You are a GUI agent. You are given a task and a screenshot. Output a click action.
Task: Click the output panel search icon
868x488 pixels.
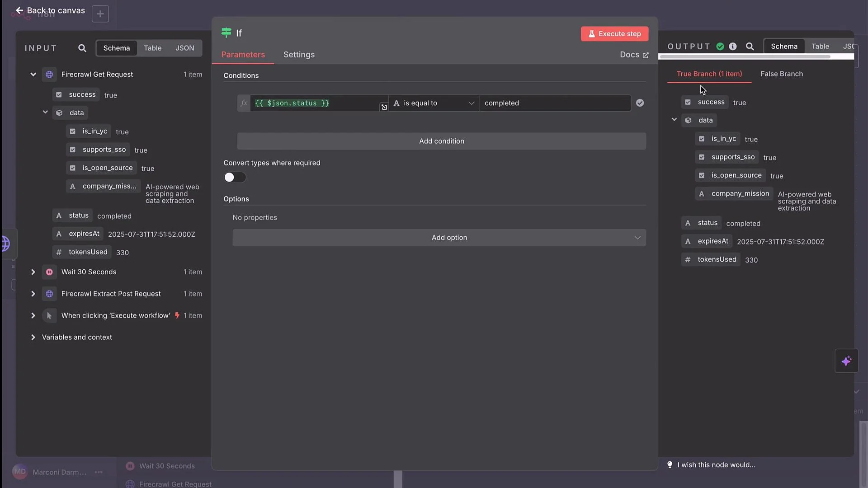coord(750,47)
